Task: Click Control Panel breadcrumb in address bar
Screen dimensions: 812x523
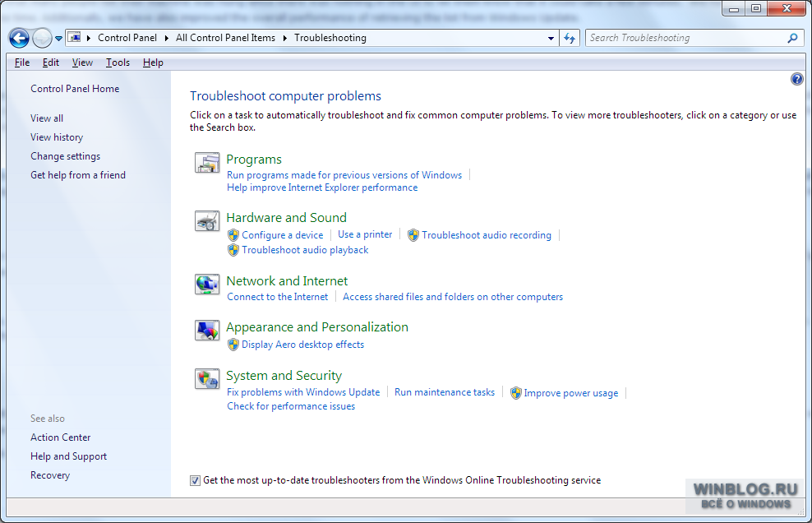Action: (127, 38)
